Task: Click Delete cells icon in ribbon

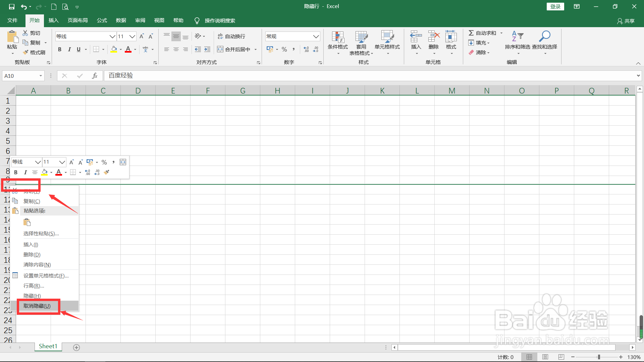Action: [433, 36]
